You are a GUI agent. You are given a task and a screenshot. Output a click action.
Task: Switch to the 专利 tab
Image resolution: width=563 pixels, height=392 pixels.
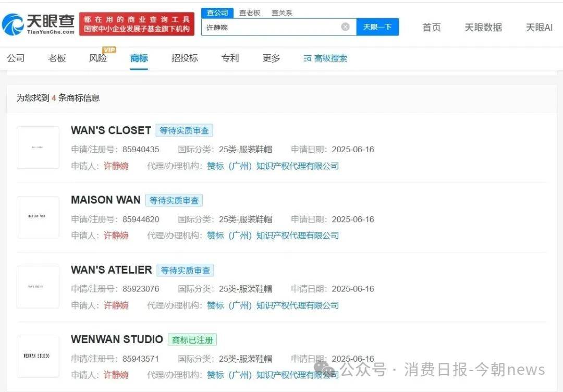230,58
